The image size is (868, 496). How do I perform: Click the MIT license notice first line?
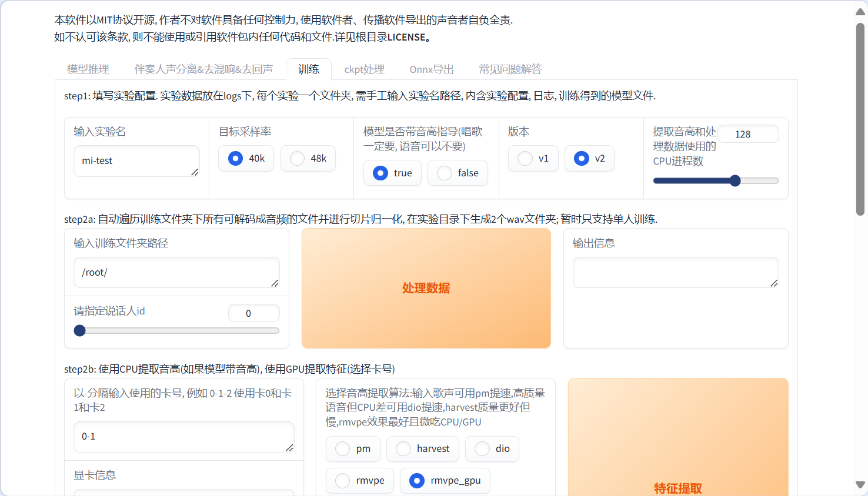coord(283,20)
